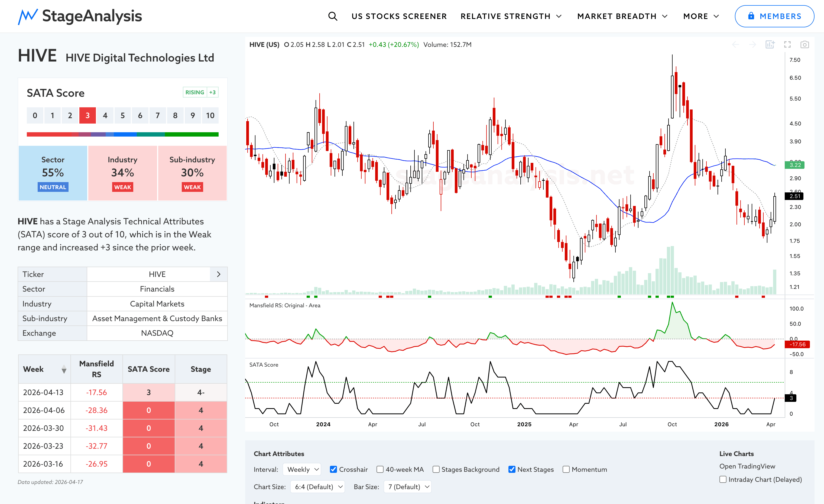Toggle fullscreen chart view icon
824x504 pixels.
787,44
